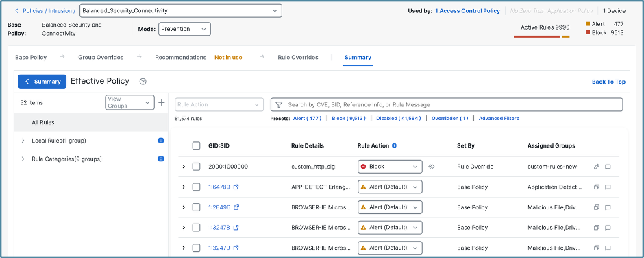Check the box for rule 2000:1000000
The image size is (644, 258).
click(x=197, y=167)
